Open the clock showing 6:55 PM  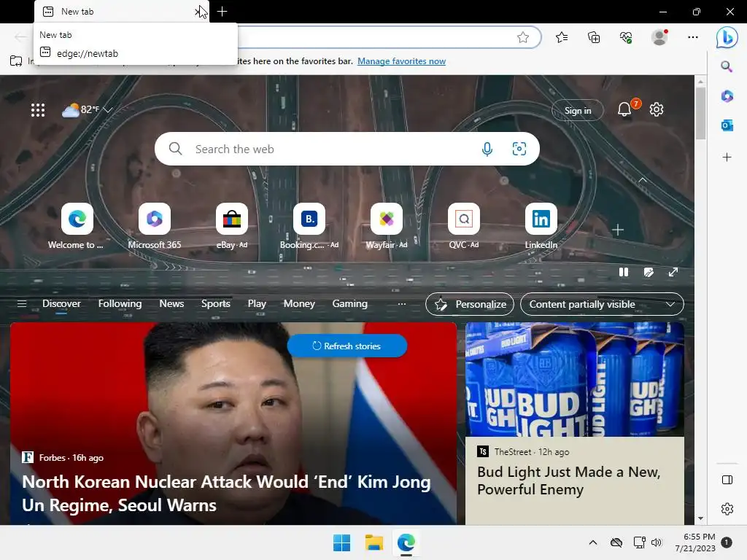(x=695, y=542)
